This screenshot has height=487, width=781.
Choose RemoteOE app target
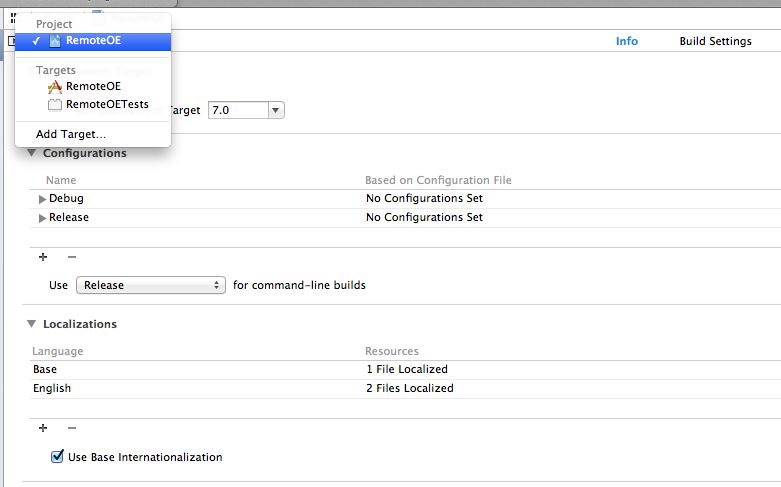93,87
